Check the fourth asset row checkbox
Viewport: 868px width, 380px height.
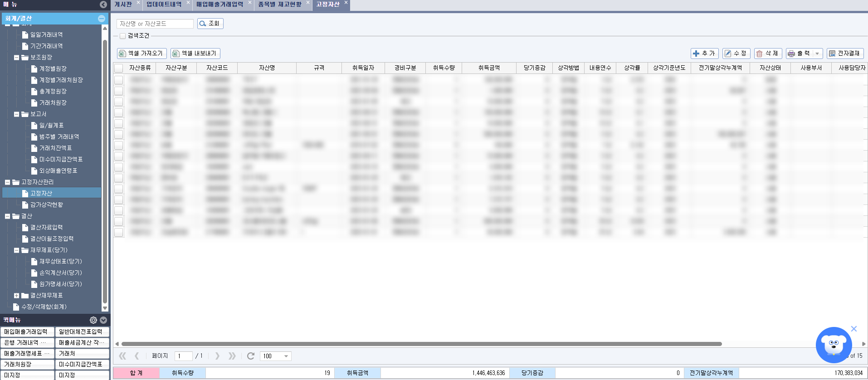point(119,112)
